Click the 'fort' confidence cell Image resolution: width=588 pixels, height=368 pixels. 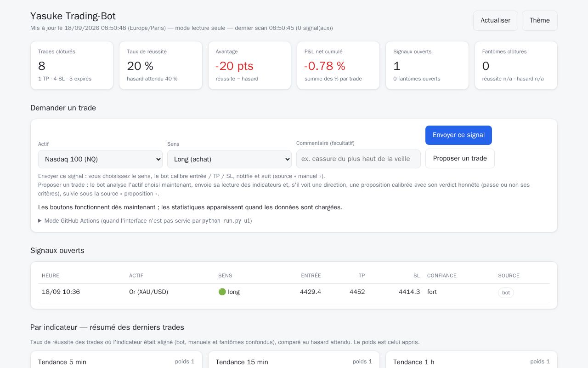coord(432,292)
